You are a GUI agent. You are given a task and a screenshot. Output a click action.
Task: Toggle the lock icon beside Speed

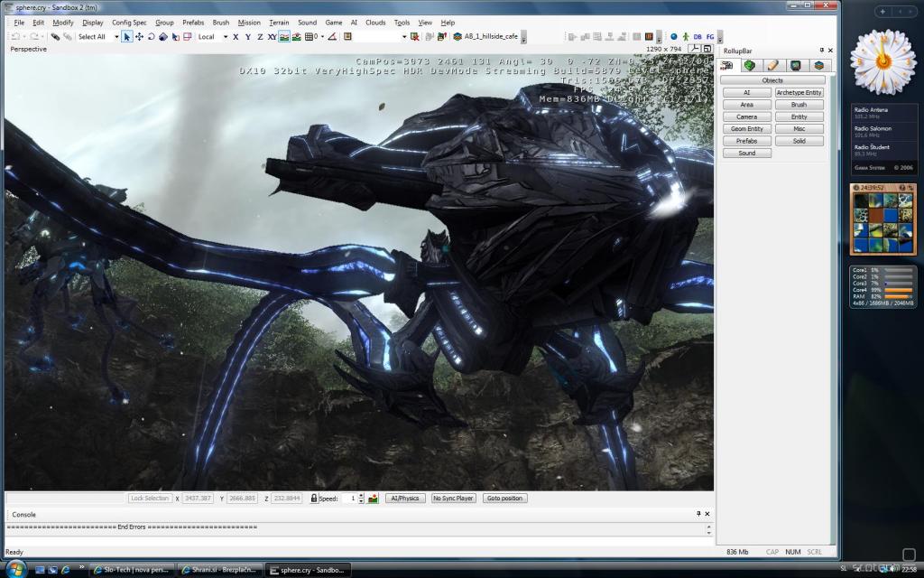click(x=314, y=499)
